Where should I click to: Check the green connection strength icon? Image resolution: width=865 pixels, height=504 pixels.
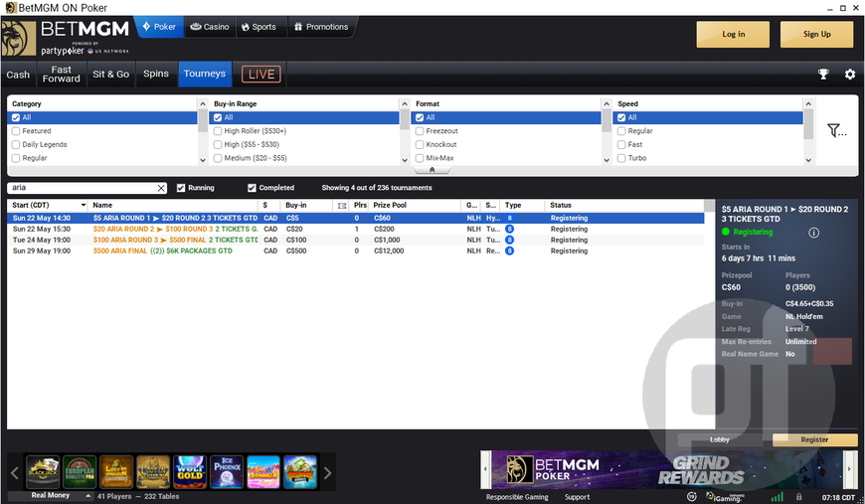pos(777,497)
